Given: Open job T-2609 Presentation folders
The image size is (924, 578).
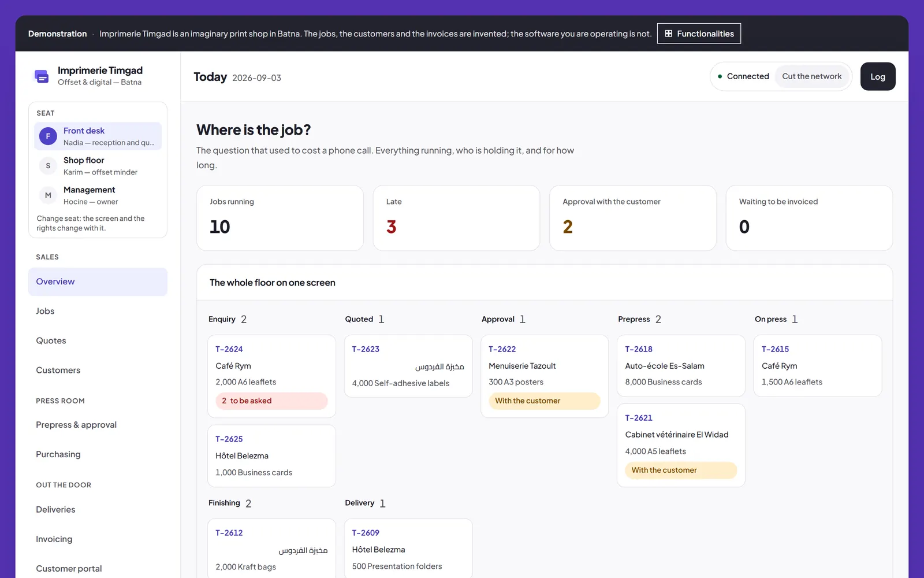Looking at the screenshot, I should tap(408, 549).
